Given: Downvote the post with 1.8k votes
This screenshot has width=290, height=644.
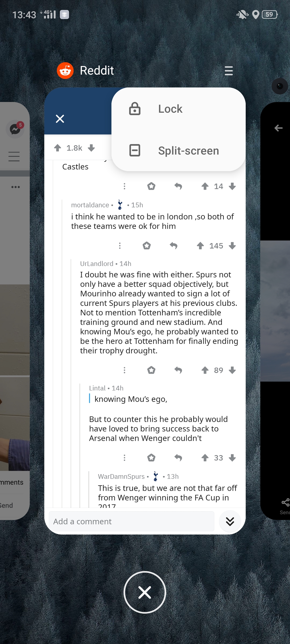Looking at the screenshot, I should [x=91, y=148].
